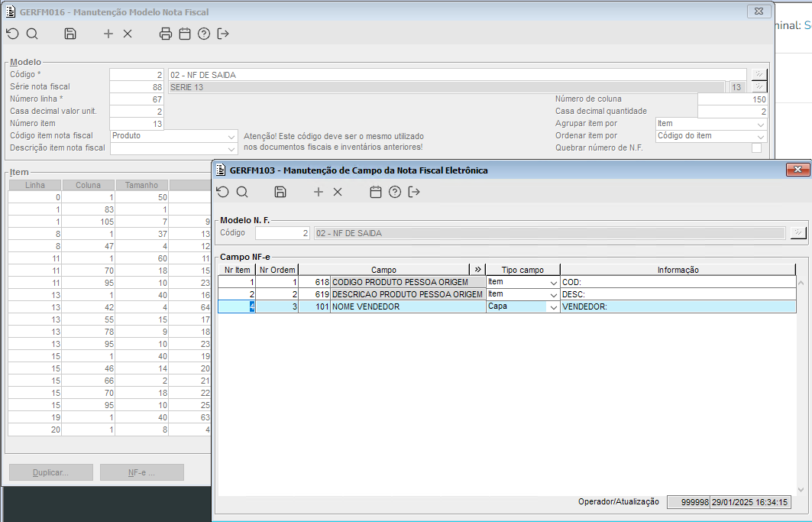Click the Campo column header

coord(383,270)
